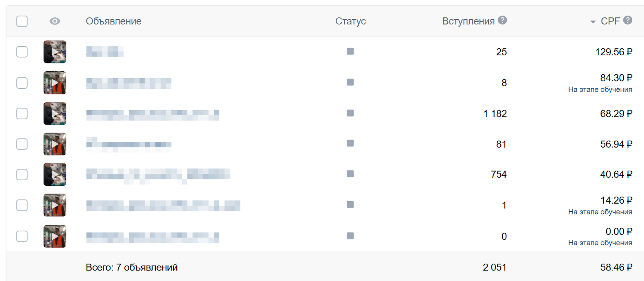Click status square of the 56.94 ₽ ad
Image resolution: width=644 pixels, height=281 pixels.
coord(350,143)
